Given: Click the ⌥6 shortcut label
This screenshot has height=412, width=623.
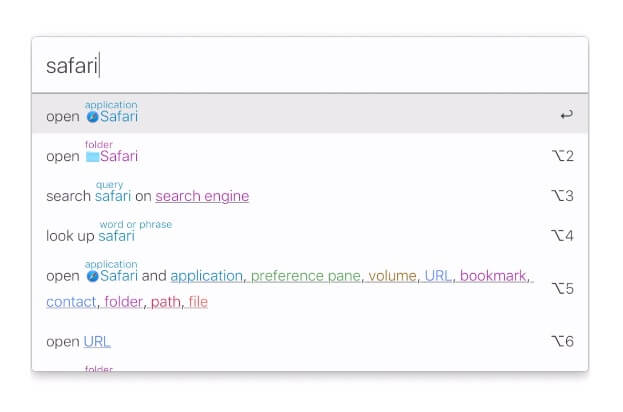Looking at the screenshot, I should pos(563,342).
